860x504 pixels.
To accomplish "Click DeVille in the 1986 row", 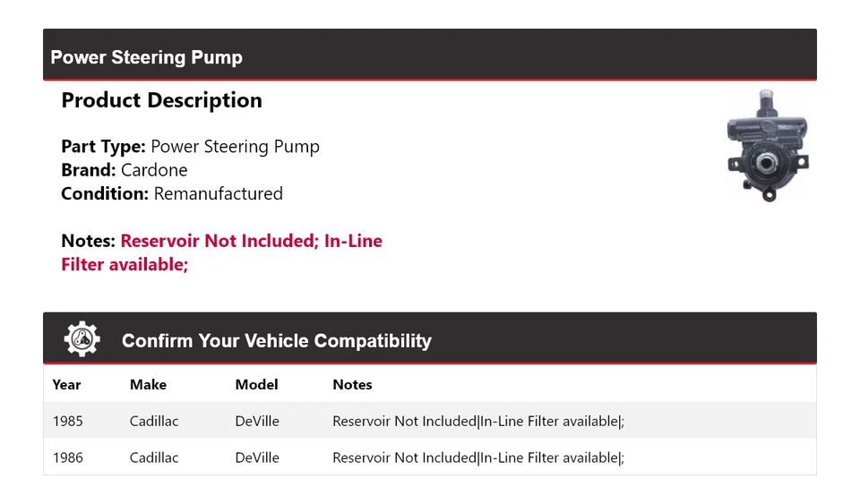I will coord(257,457).
